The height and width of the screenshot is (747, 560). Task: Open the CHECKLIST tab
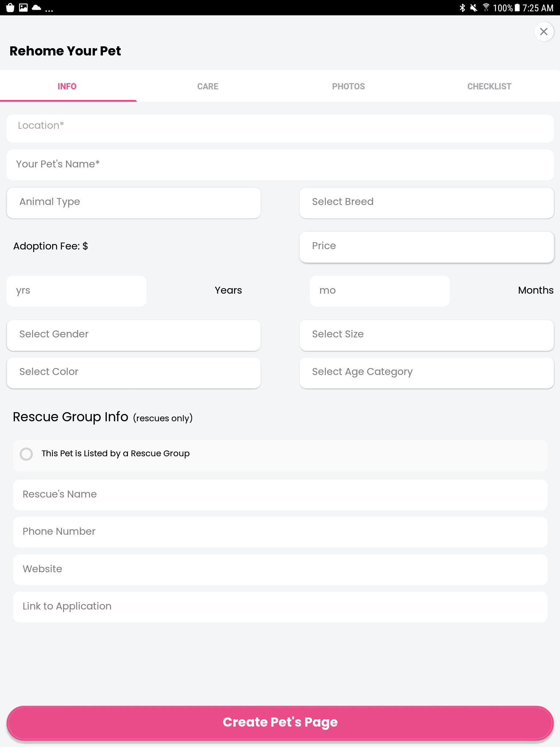(x=489, y=86)
